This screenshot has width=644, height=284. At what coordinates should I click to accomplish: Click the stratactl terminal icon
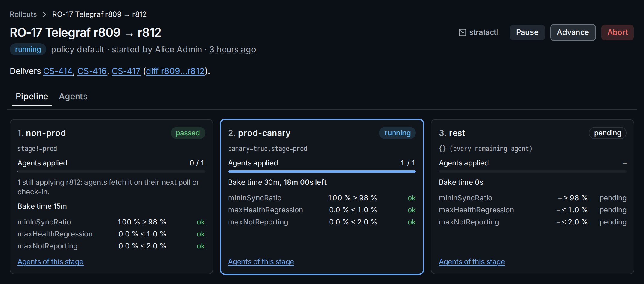coord(463,32)
